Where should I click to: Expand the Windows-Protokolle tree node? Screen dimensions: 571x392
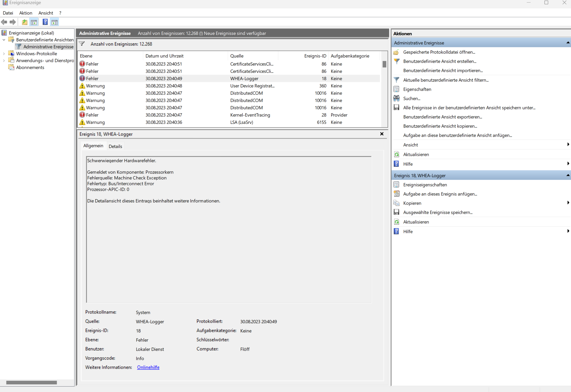point(4,54)
